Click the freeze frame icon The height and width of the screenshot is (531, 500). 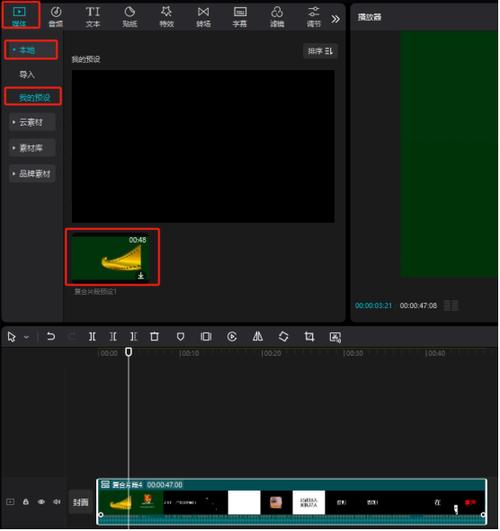206,337
